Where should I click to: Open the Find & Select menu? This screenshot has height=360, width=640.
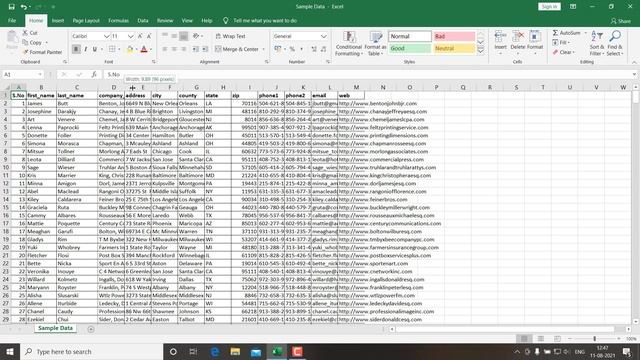615,43
